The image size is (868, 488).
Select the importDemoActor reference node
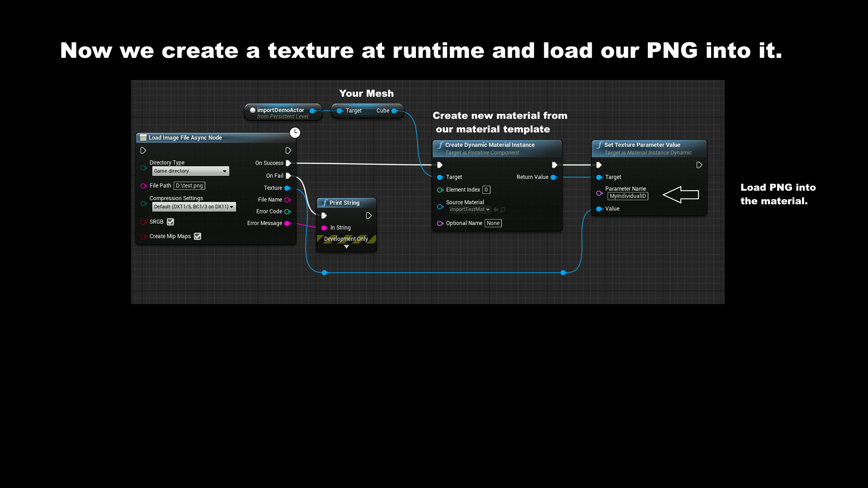coord(280,110)
